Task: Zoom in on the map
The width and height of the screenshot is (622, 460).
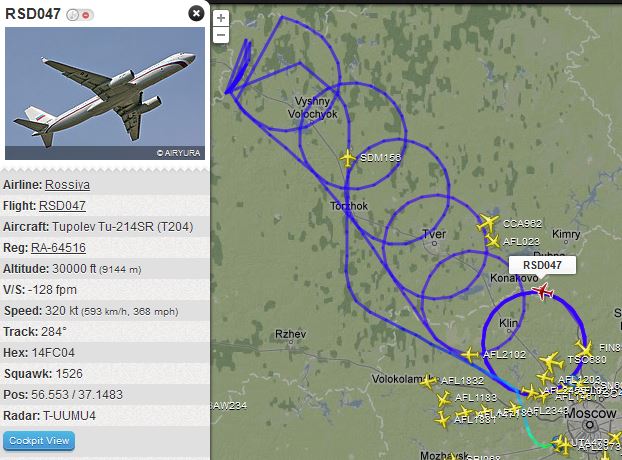Action: tap(221, 18)
